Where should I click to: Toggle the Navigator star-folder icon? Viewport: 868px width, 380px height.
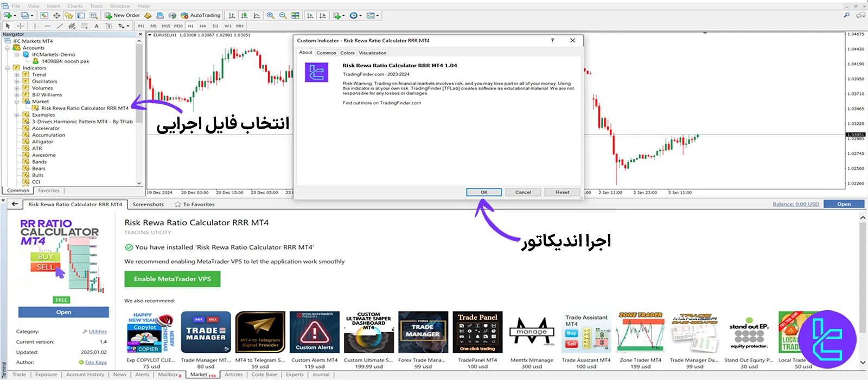[x=69, y=15]
